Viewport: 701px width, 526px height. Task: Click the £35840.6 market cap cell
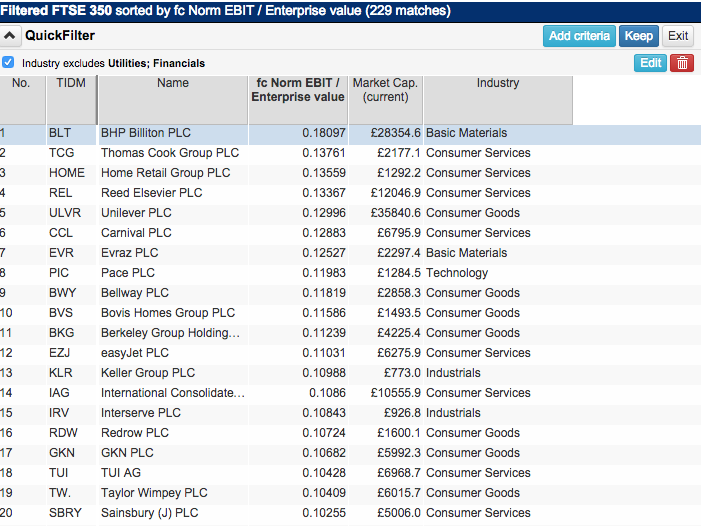(396, 213)
